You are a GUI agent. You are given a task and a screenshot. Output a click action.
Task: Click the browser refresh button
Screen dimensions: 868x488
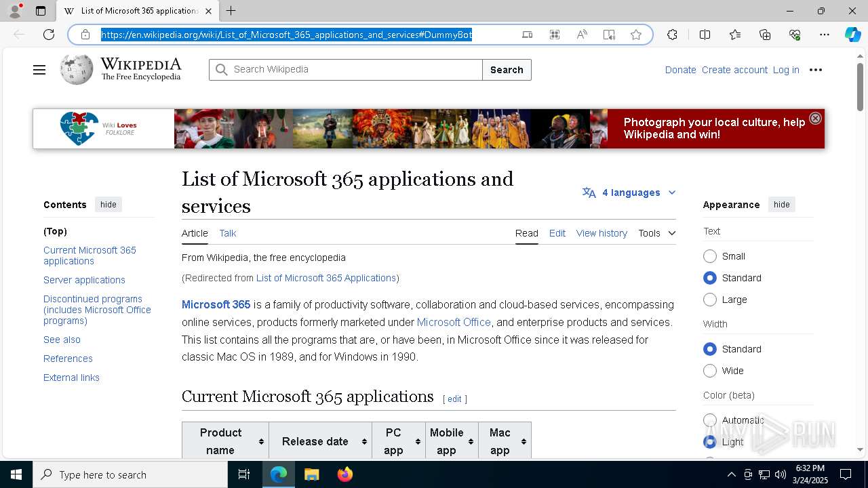[49, 35]
